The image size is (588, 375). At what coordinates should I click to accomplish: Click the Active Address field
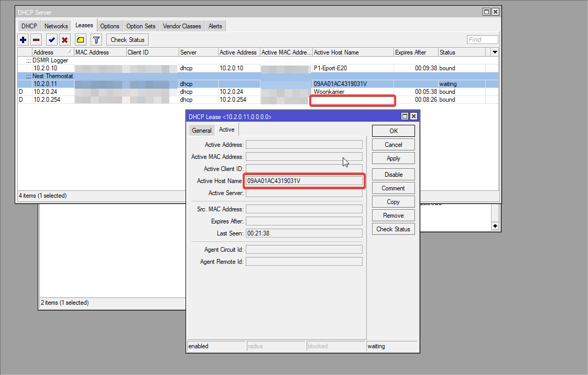coord(304,145)
